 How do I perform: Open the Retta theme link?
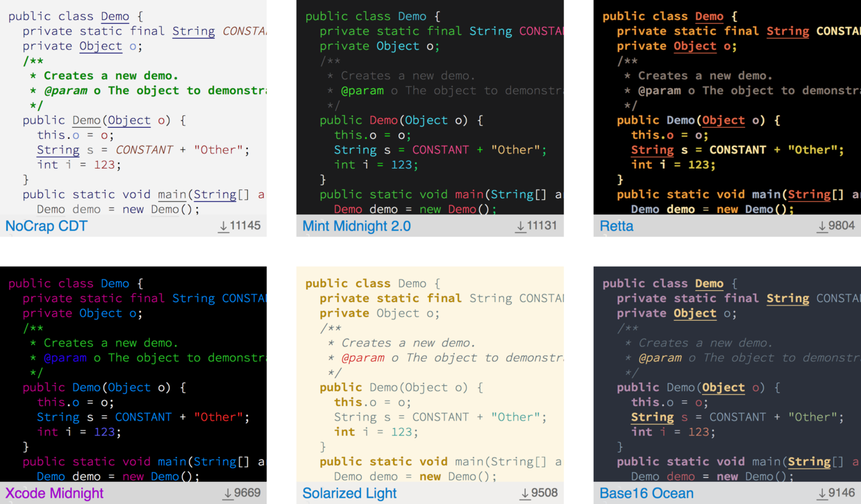(617, 226)
